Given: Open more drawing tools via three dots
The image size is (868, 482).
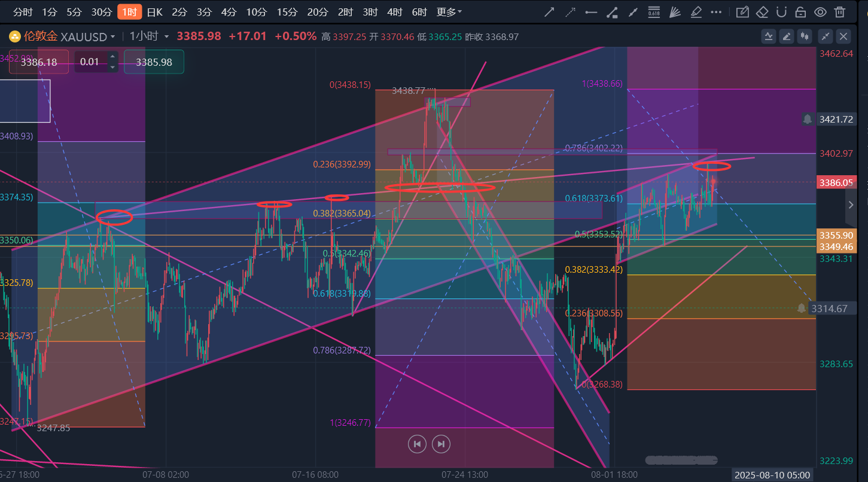Looking at the screenshot, I should [x=716, y=12].
